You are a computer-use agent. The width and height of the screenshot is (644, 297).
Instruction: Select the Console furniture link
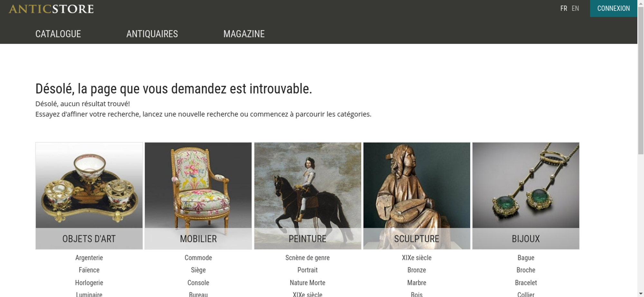click(x=198, y=283)
